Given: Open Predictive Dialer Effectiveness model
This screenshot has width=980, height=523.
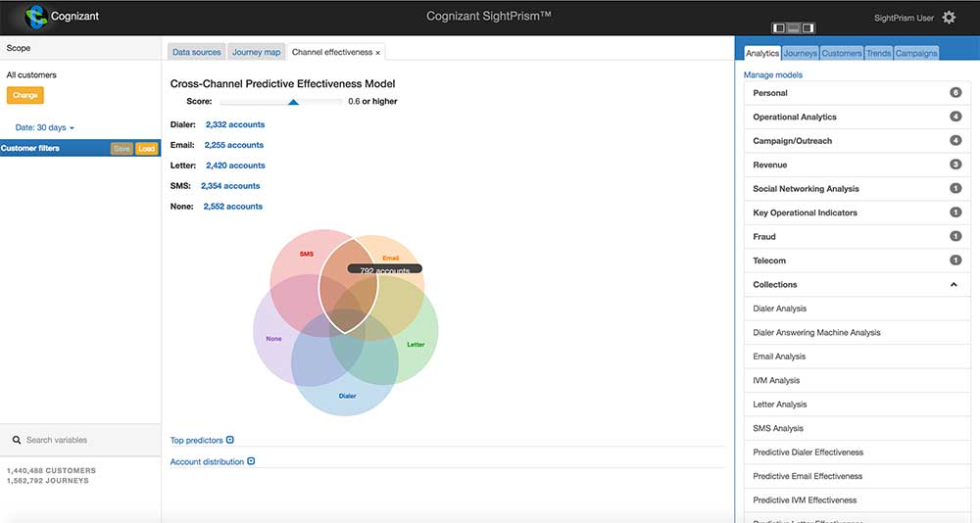Looking at the screenshot, I should [857, 452].
